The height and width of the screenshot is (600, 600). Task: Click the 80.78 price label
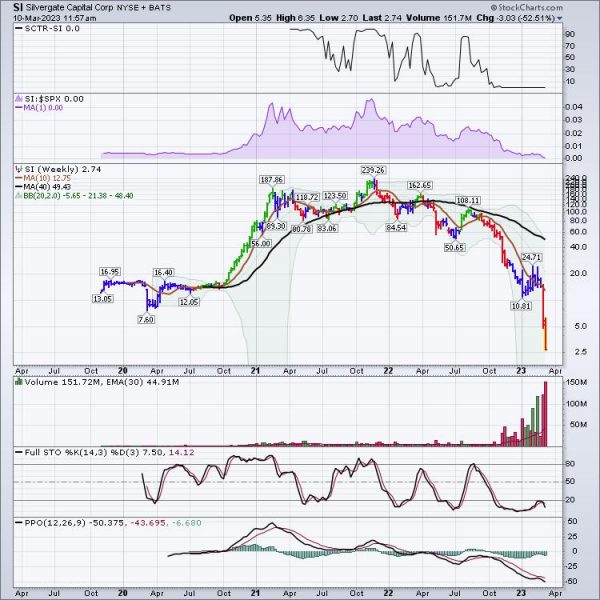(x=302, y=229)
